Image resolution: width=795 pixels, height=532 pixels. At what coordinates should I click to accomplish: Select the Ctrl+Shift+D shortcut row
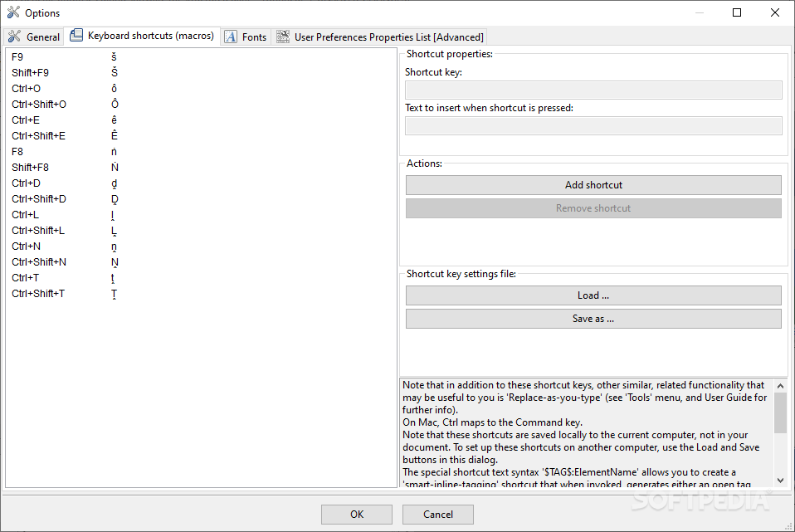[202, 199]
